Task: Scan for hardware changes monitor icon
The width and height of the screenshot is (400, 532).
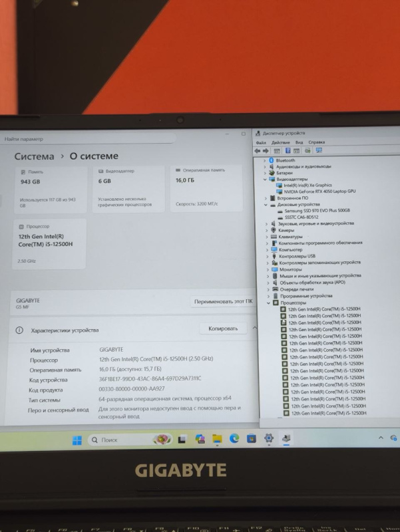Action: pos(319,150)
